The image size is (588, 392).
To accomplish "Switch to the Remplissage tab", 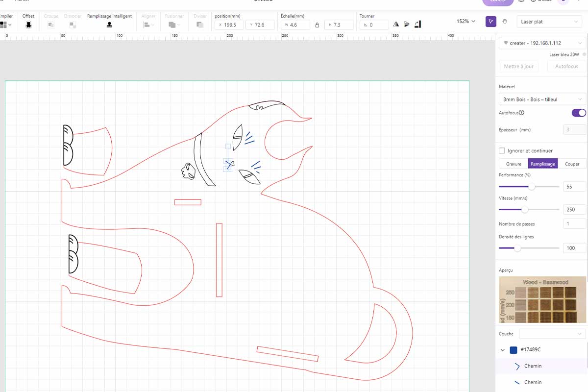I will 543,164.
